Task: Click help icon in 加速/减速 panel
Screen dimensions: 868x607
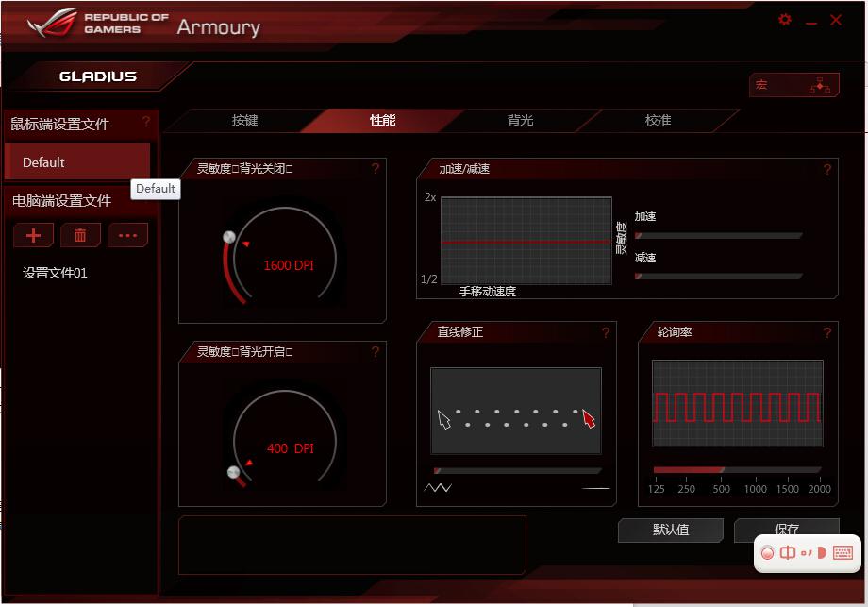Action: point(827,170)
